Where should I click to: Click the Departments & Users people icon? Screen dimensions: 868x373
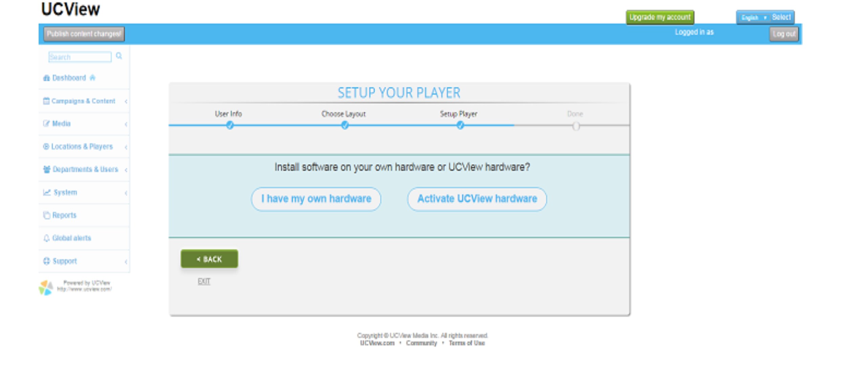47,169
